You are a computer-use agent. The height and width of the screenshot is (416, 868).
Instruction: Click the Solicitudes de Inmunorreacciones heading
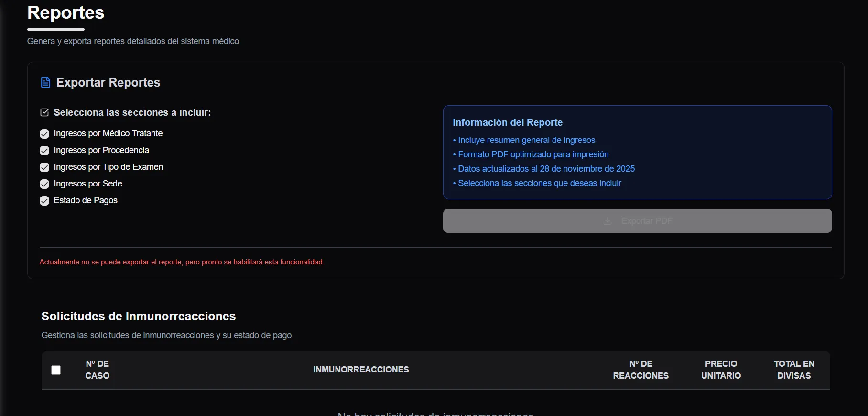click(x=139, y=316)
